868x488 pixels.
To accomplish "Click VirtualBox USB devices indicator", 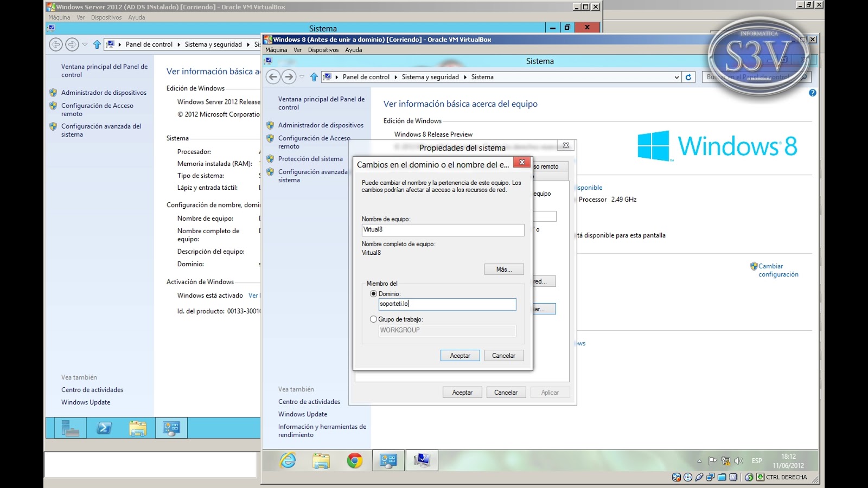I will click(699, 477).
